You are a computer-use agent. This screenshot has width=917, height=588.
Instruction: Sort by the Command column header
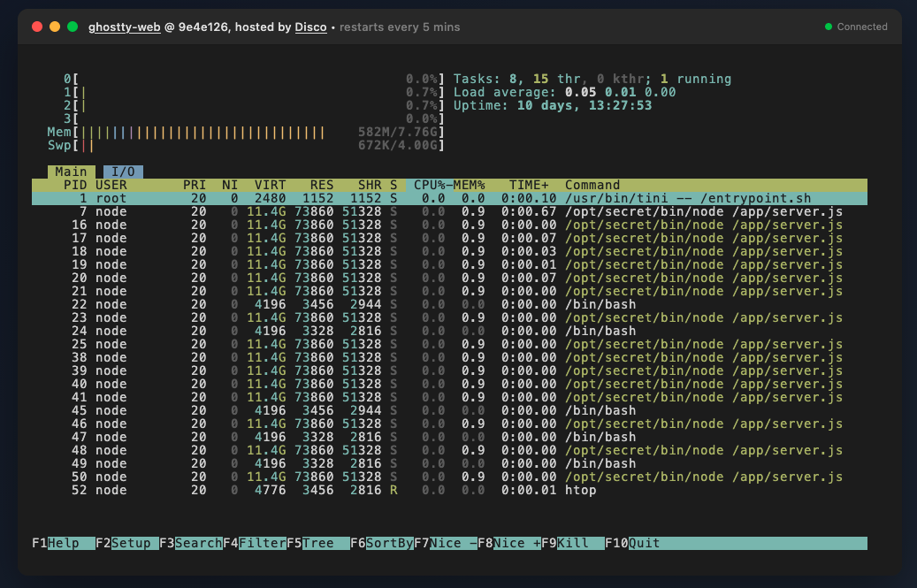point(592,185)
